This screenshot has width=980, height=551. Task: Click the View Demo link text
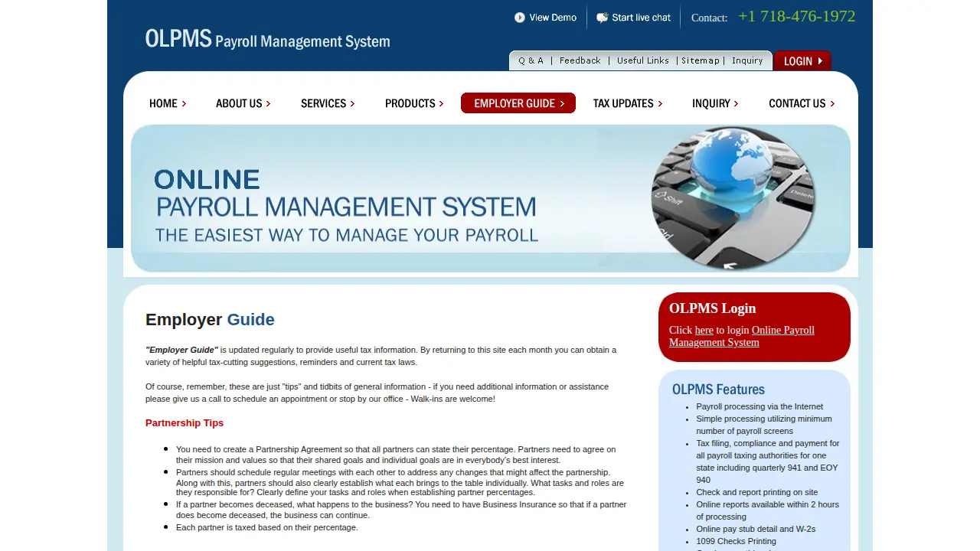tap(553, 18)
